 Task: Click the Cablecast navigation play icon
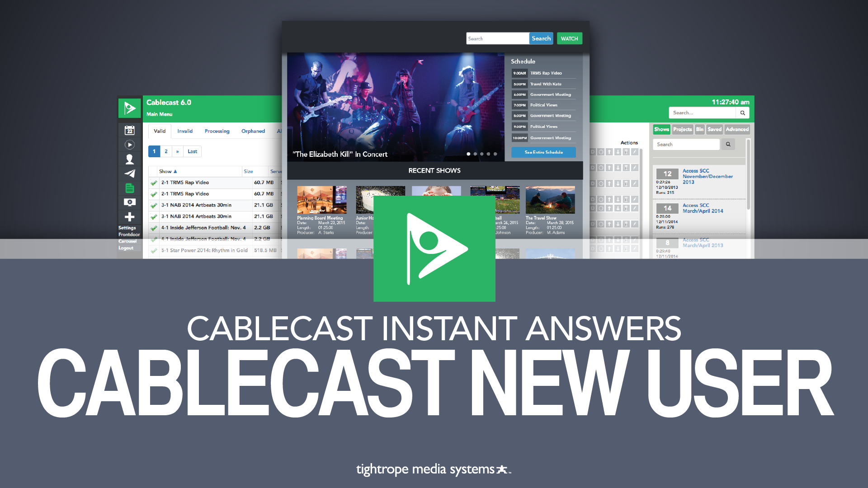point(130,145)
